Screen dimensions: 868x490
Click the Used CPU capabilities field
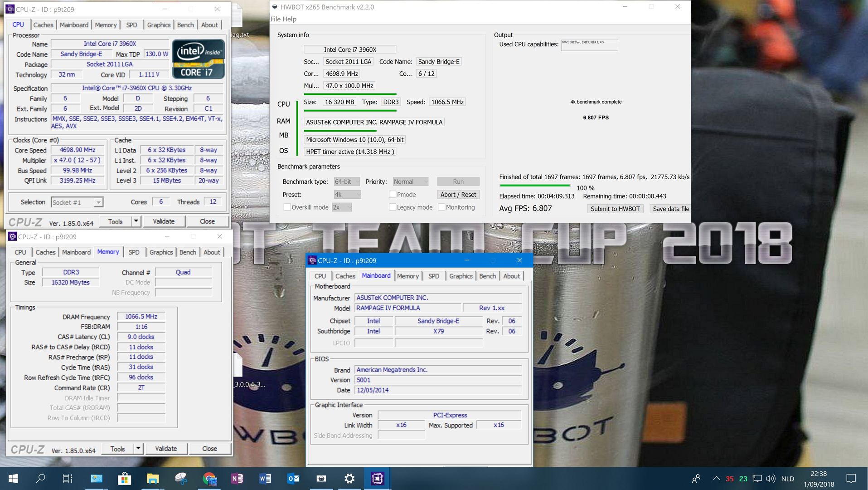(x=589, y=45)
